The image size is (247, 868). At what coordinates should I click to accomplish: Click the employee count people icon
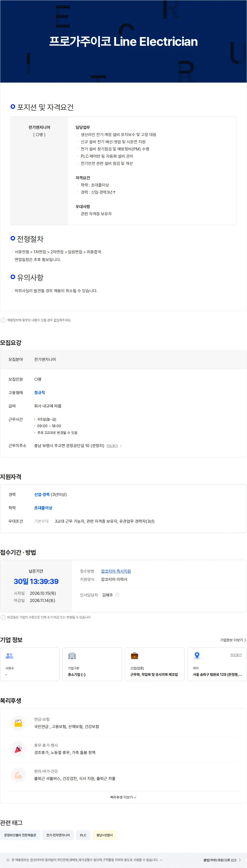tap(10, 656)
